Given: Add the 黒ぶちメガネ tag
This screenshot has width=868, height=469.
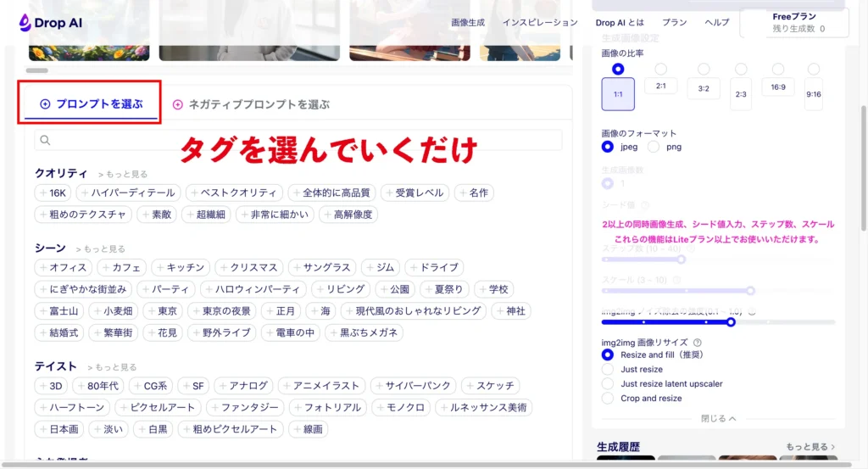Looking at the screenshot, I should coord(364,332).
